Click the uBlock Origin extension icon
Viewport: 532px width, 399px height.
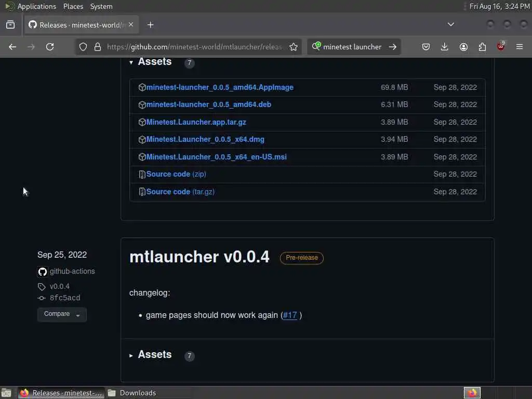tap(501, 46)
